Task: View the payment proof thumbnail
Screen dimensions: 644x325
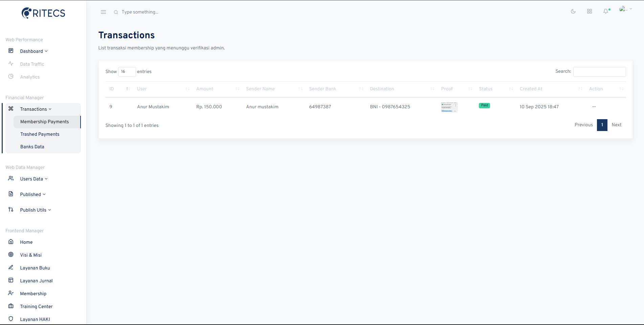Action: pyautogui.click(x=449, y=107)
